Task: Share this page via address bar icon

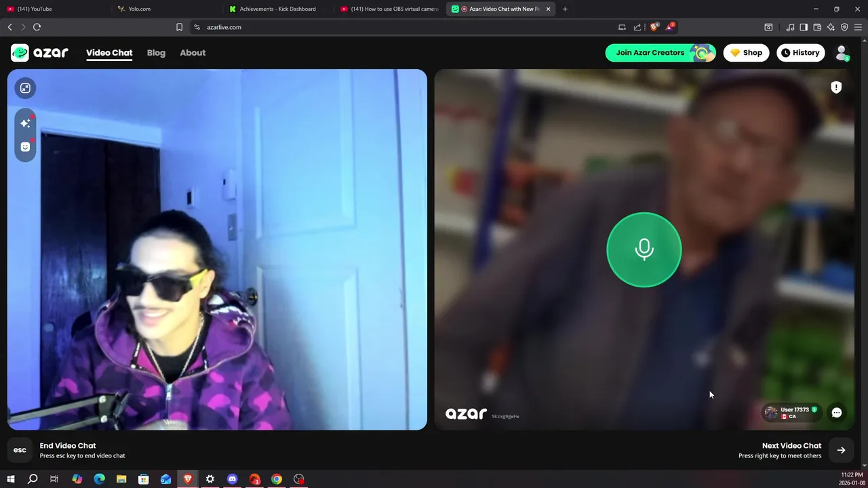Action: point(637,27)
